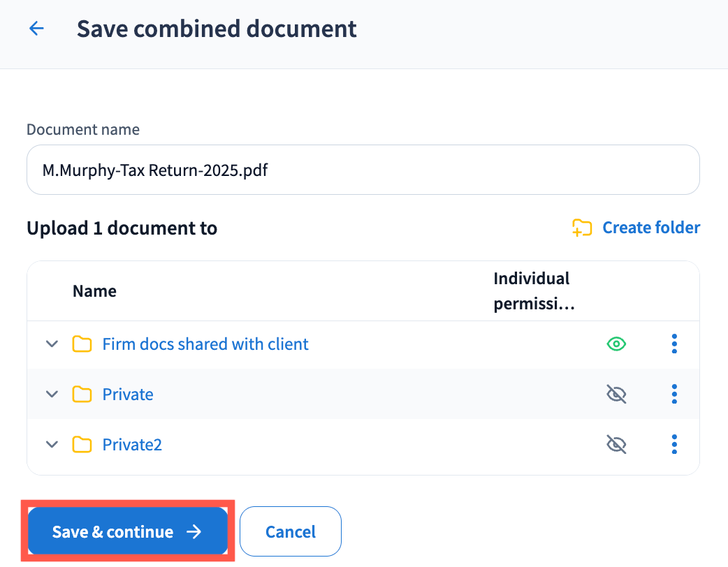
Task: Select the Private2 folder name
Action: (132, 445)
